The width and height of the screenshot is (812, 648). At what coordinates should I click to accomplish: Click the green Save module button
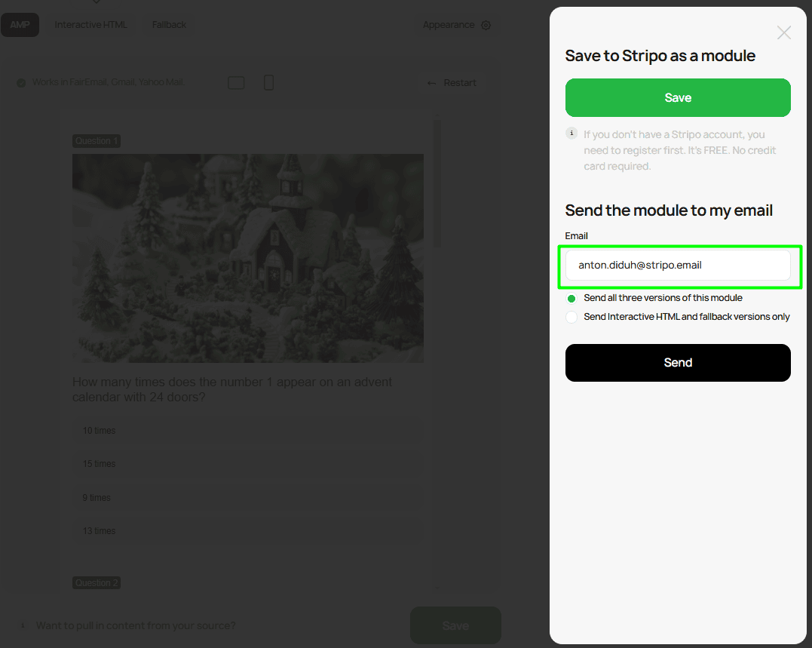pyautogui.click(x=677, y=97)
